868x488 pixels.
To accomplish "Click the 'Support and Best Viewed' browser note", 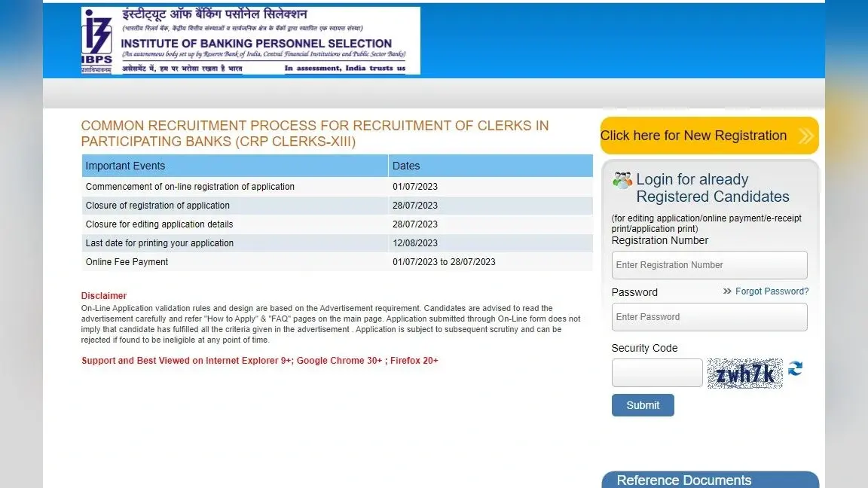I will (260, 361).
